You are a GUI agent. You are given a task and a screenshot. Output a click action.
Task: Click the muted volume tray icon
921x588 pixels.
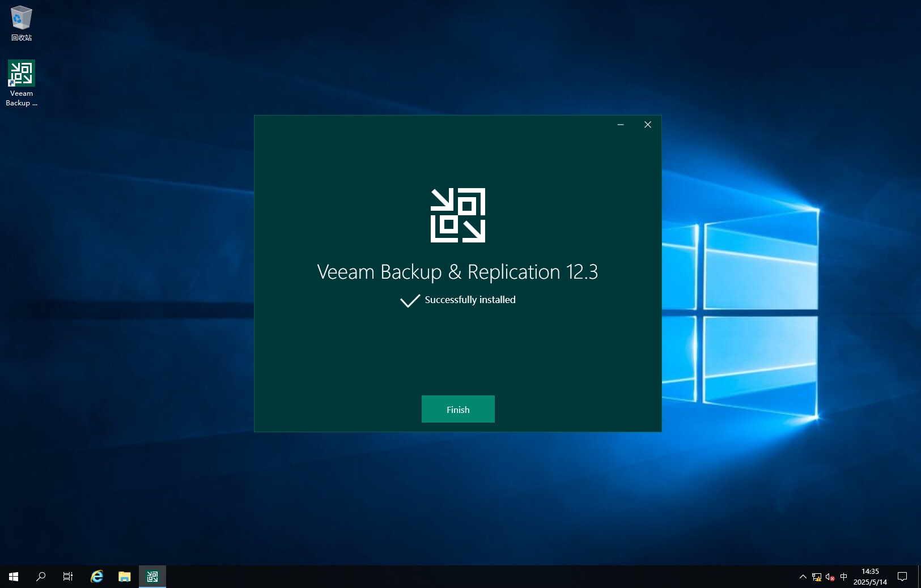click(830, 577)
